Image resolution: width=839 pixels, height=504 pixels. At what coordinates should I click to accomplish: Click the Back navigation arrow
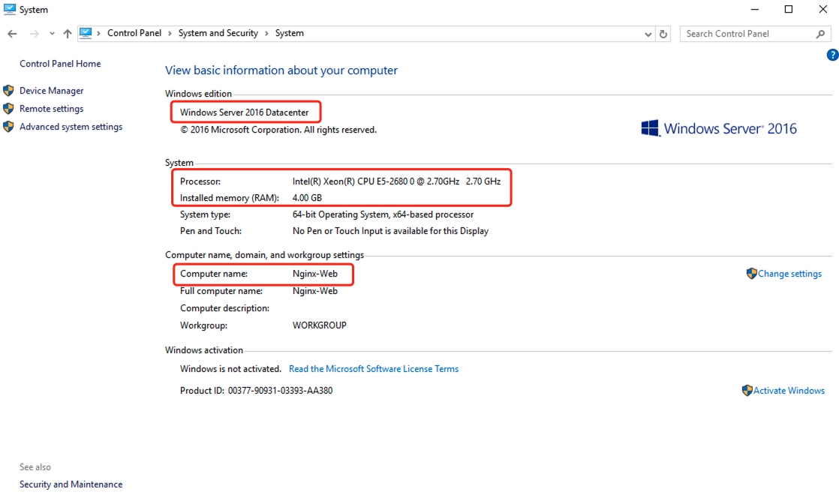click(x=12, y=34)
